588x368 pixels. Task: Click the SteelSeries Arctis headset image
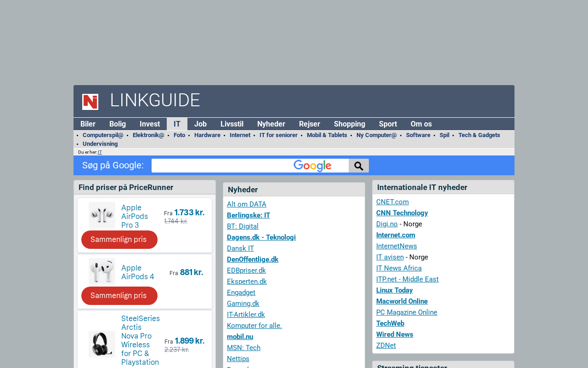102,344
